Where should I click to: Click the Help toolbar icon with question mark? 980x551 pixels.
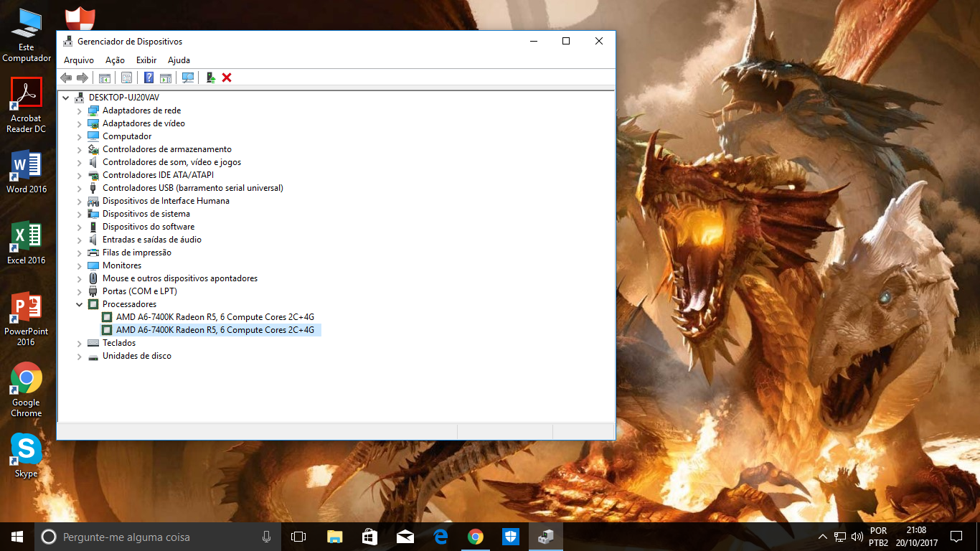(x=149, y=77)
